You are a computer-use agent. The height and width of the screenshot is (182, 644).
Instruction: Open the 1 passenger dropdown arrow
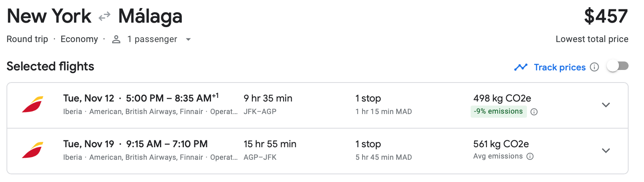188,40
